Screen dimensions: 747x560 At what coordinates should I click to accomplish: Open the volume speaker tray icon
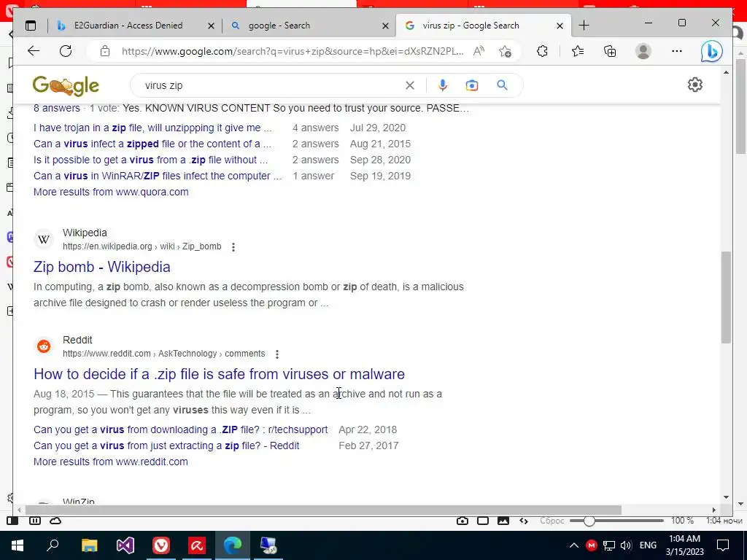click(626, 545)
